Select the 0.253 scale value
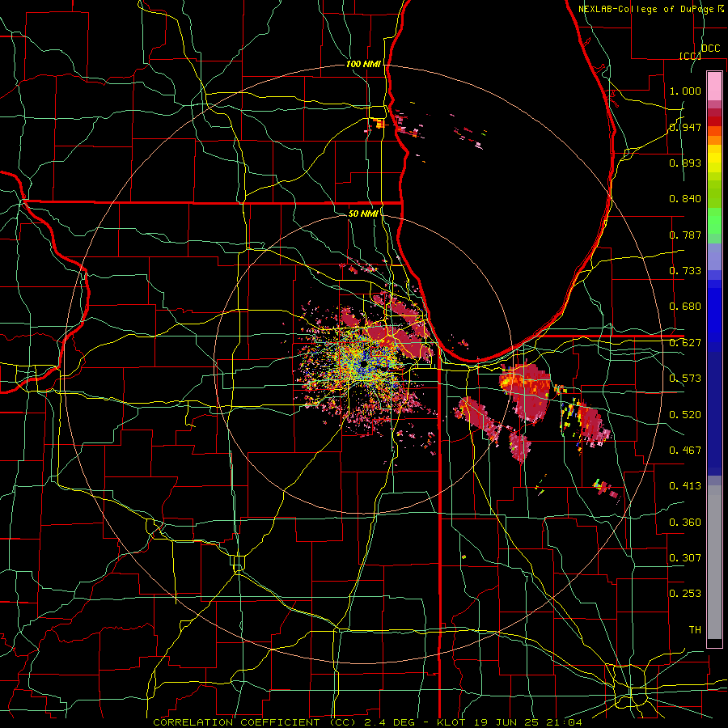Screen dimensions: 728x728 click(685, 594)
